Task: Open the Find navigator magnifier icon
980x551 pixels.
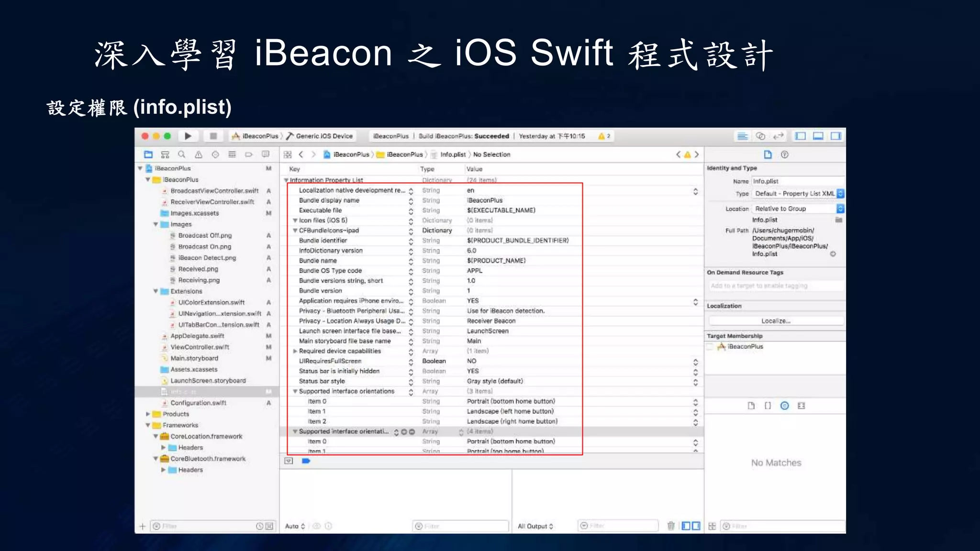Action: (x=182, y=154)
